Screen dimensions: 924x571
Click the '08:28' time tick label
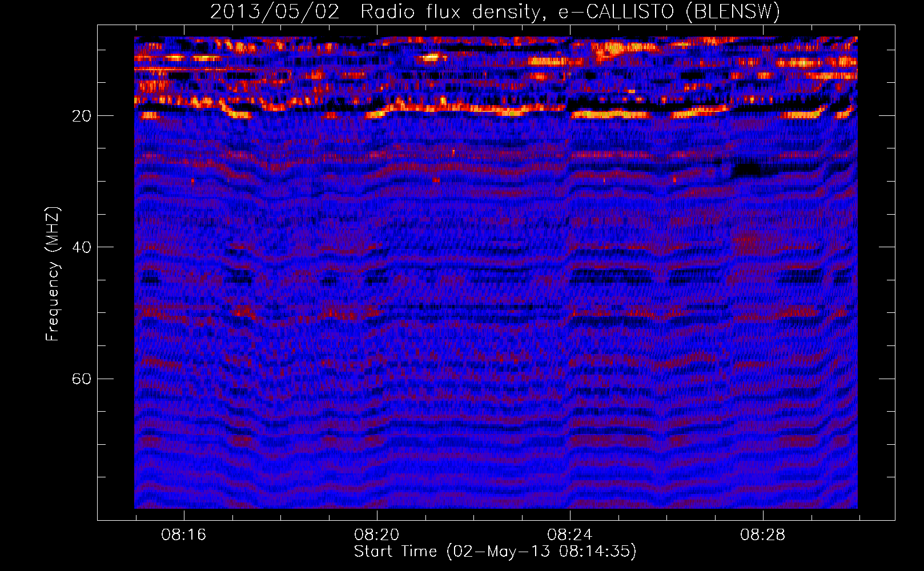tap(763, 535)
